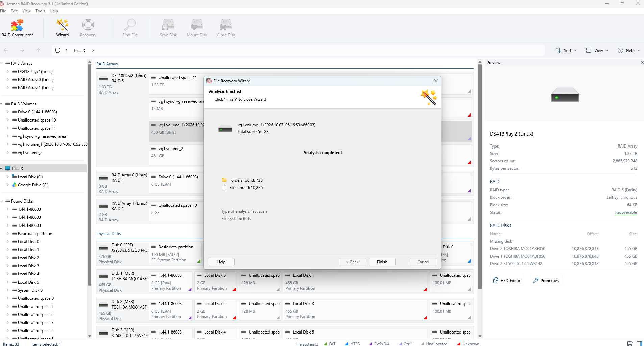Open the Find File tool
644x346 pixels.
tap(130, 28)
